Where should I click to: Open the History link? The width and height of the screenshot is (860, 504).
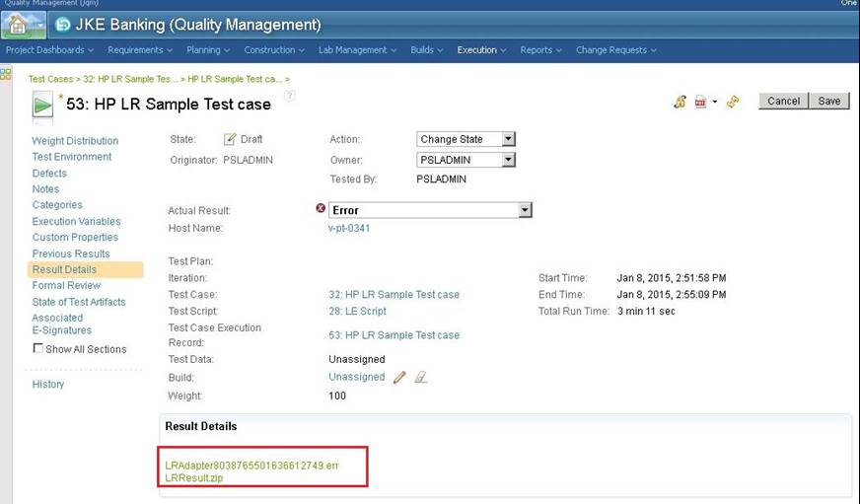coord(47,385)
